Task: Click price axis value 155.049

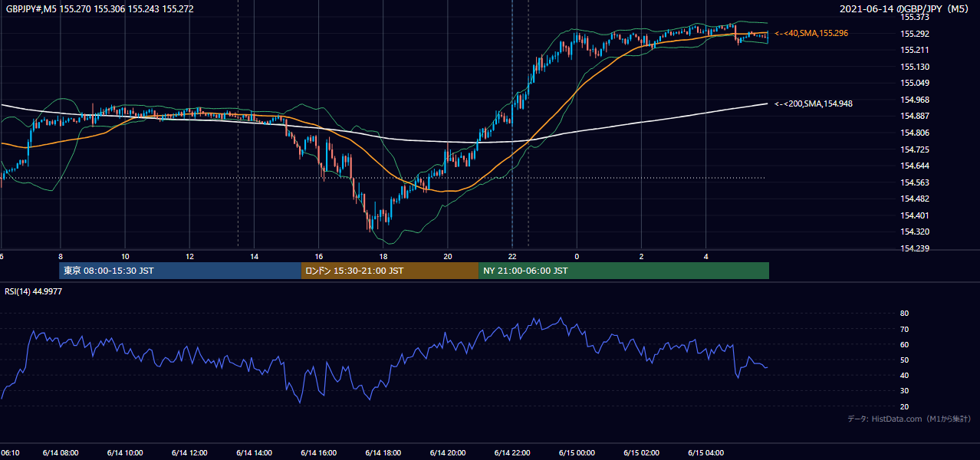Action: [915, 83]
